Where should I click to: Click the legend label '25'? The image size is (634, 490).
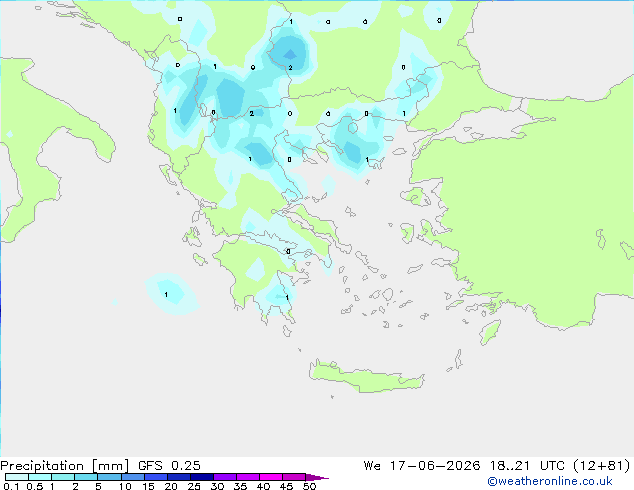click(194, 486)
